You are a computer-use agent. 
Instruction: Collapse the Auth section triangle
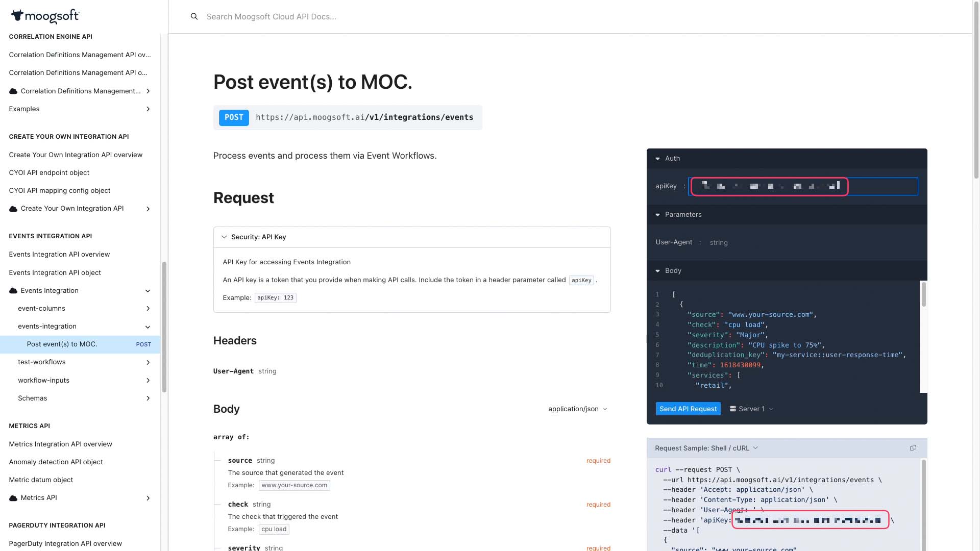658,159
